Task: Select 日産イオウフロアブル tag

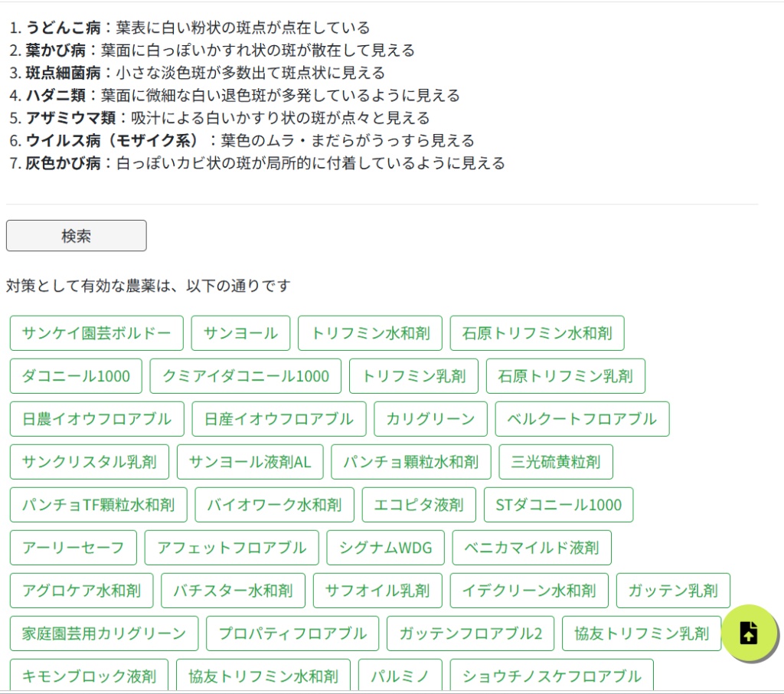Action: (279, 419)
